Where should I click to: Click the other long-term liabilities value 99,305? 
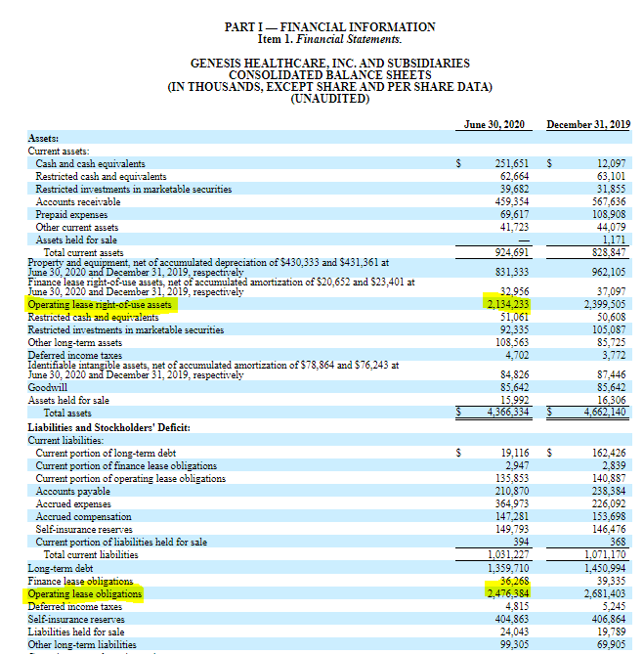click(514, 644)
